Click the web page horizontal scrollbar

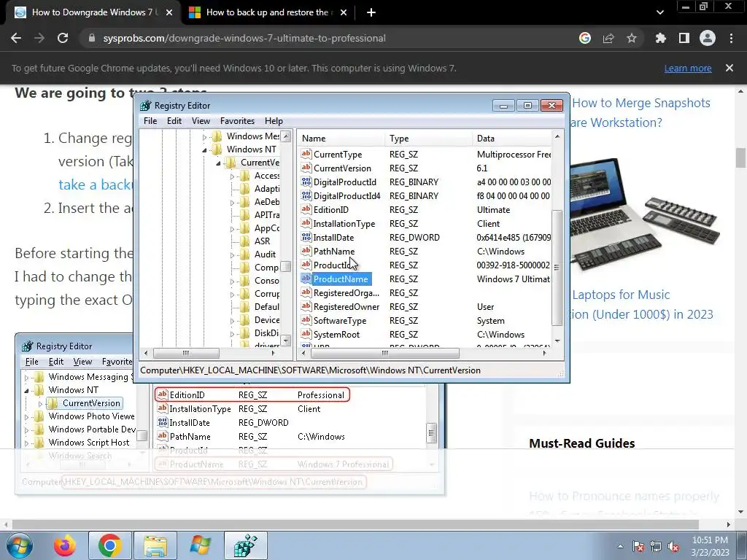tap(355, 524)
